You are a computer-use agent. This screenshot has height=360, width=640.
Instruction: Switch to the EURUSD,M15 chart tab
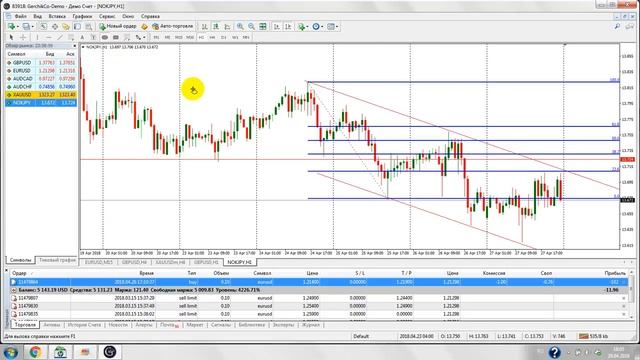click(x=98, y=262)
